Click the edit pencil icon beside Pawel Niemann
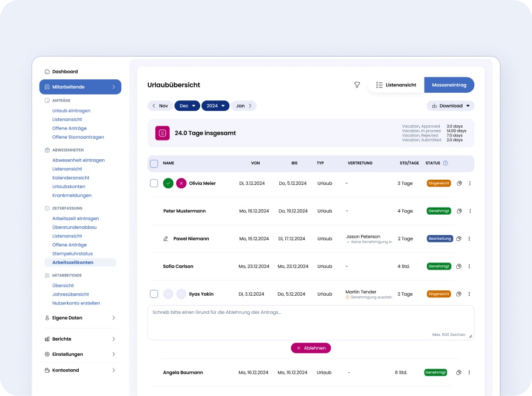The image size is (532, 396). [166, 239]
